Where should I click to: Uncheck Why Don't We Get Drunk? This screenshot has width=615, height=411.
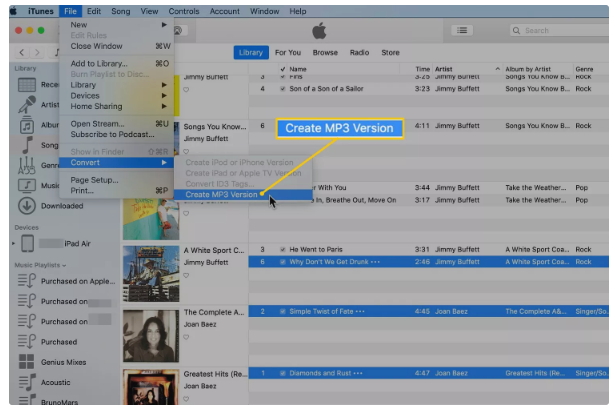[x=282, y=262]
